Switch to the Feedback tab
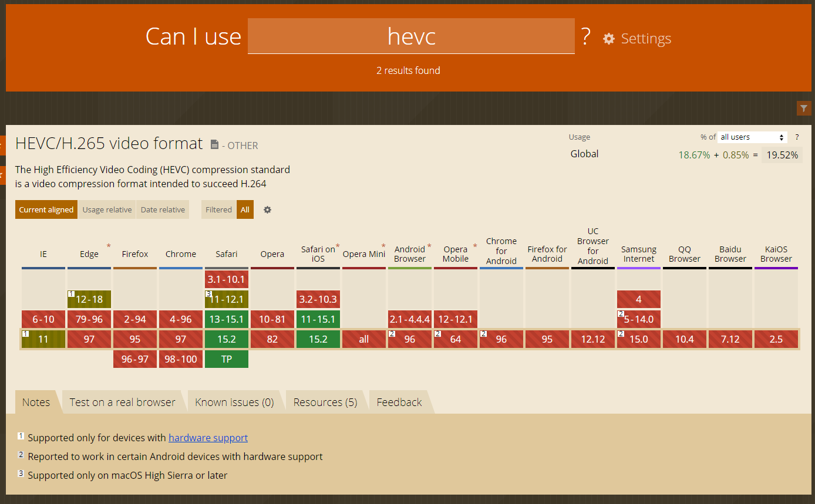This screenshot has width=815, height=504. click(399, 401)
